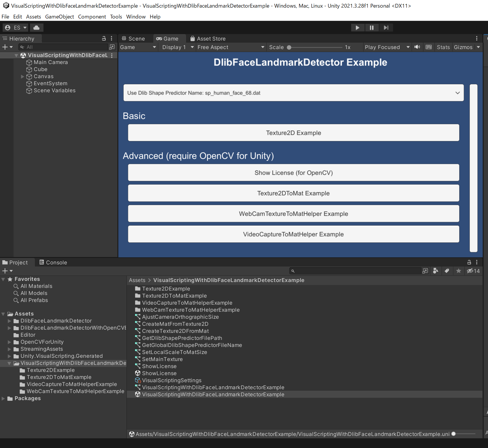Screen dimensions: 488x448
Task: Open the Free Aspect dropdown
Action: coord(231,47)
